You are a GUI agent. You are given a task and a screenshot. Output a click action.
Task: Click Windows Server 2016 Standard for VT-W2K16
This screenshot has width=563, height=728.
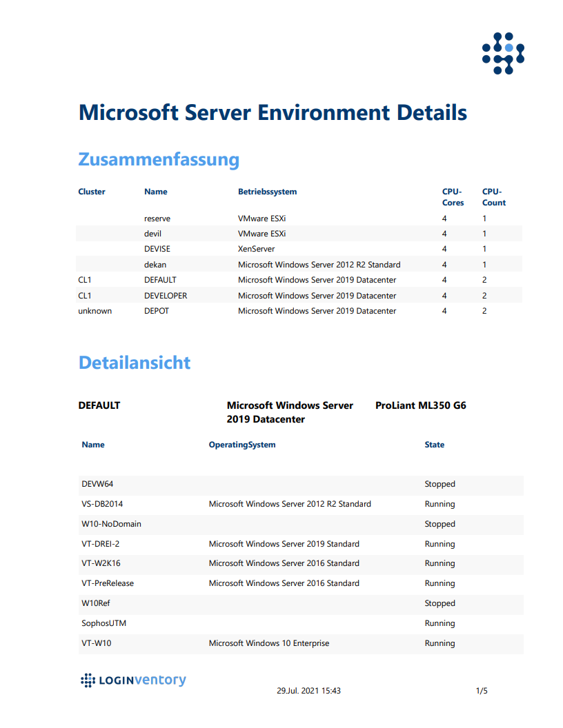point(284,564)
